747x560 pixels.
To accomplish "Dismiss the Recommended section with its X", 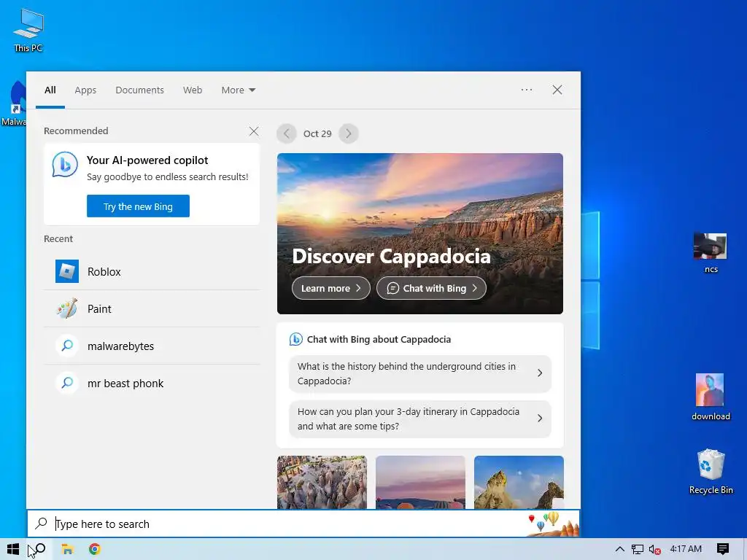I will [254, 131].
